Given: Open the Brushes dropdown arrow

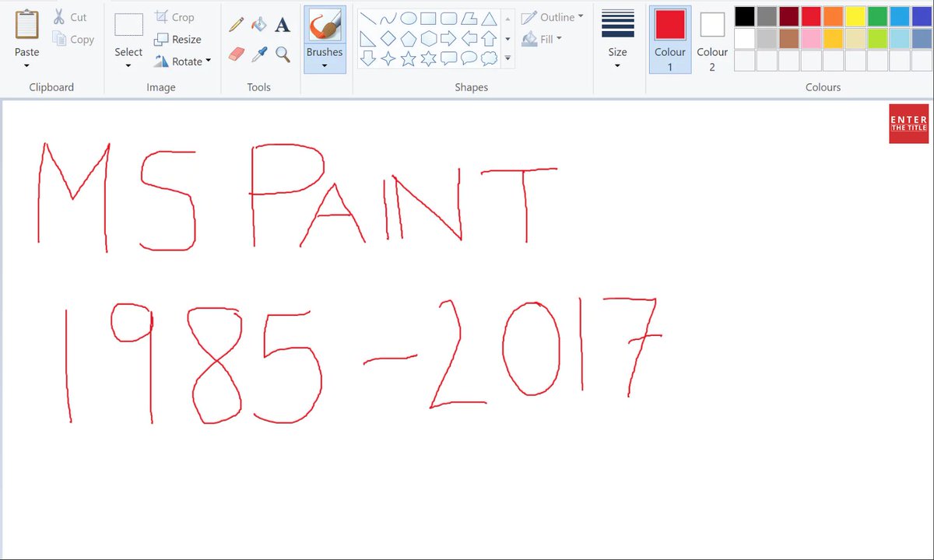Looking at the screenshot, I should pos(325,66).
